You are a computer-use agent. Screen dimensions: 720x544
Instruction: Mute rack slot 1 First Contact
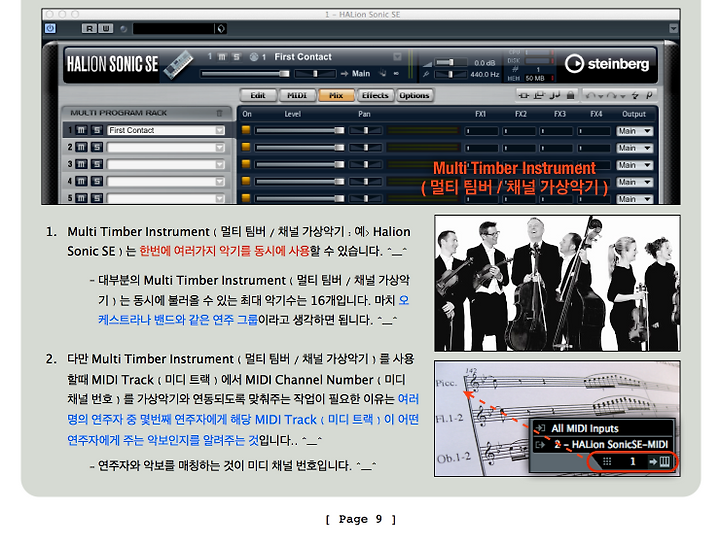(81, 130)
